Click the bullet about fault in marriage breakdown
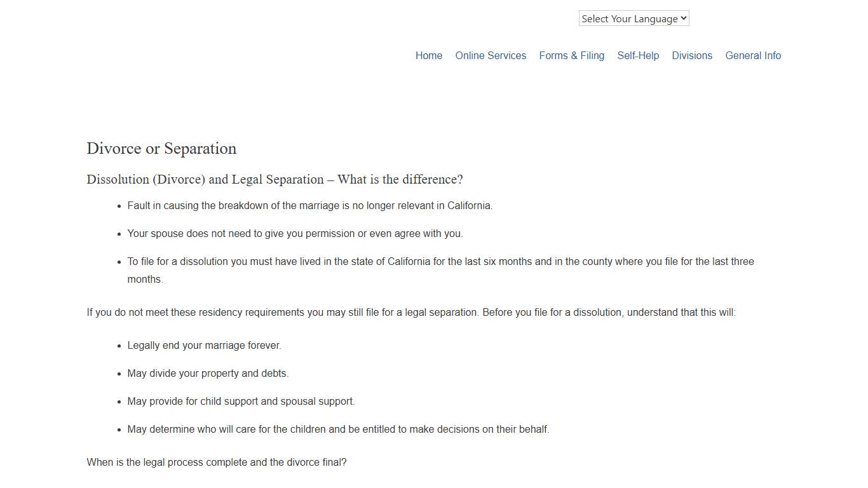The height and width of the screenshot is (488, 868). (x=309, y=206)
